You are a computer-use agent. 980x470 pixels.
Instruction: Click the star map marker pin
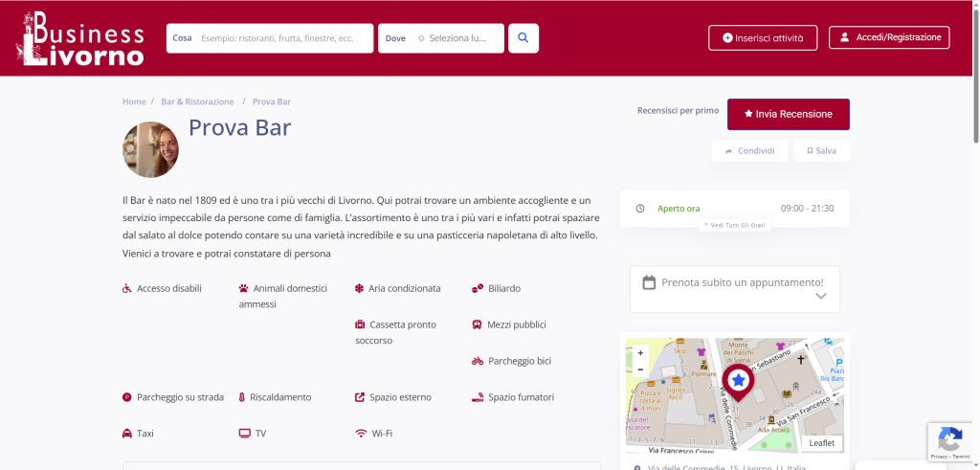(x=738, y=382)
